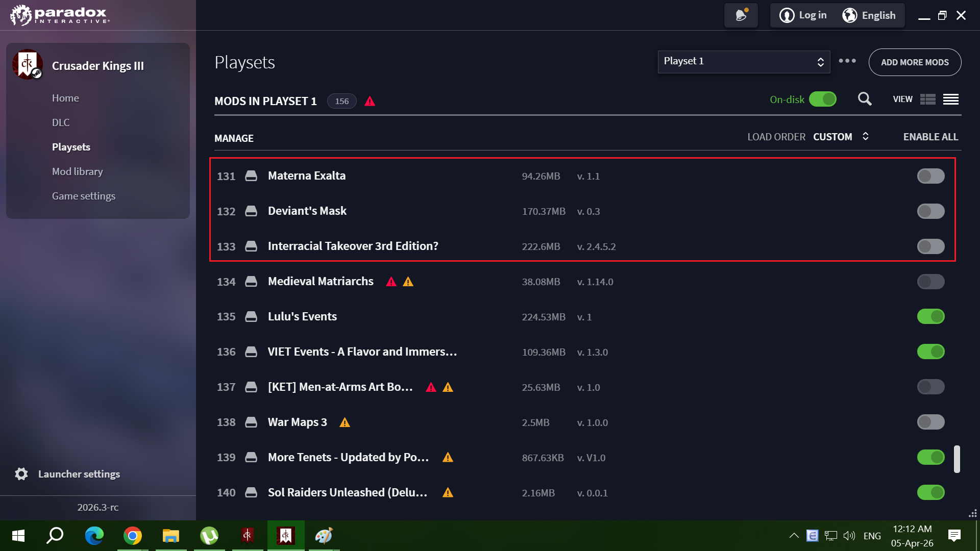The width and height of the screenshot is (980, 551).
Task: Open Game settings in sidebar
Action: tap(83, 196)
